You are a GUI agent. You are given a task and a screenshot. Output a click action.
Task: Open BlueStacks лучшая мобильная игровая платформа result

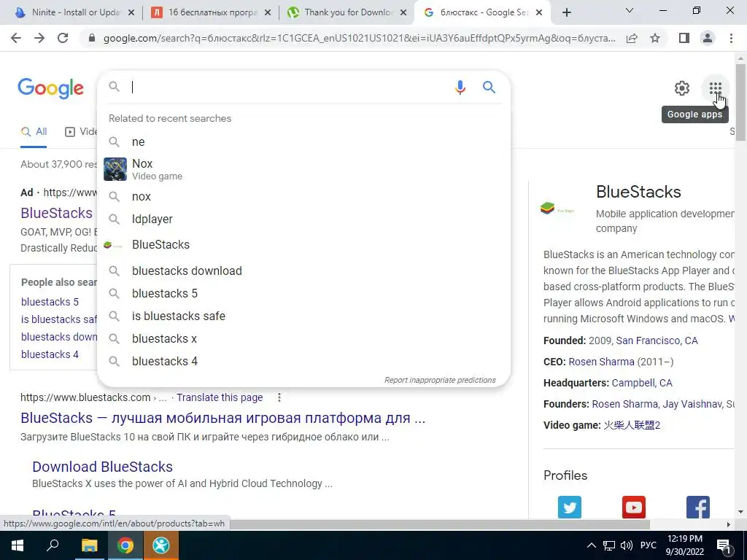(222, 418)
